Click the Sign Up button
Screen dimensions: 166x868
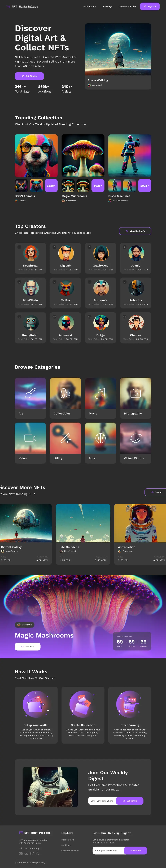point(150,6)
